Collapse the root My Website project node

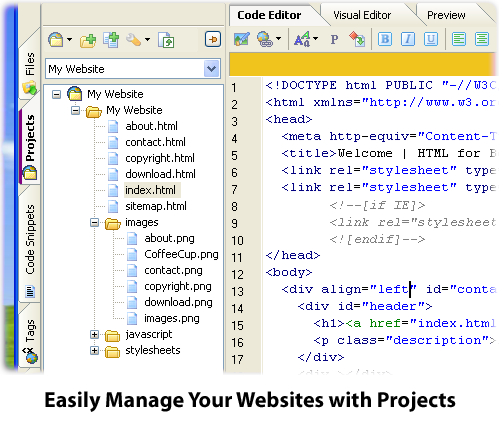coord(57,95)
